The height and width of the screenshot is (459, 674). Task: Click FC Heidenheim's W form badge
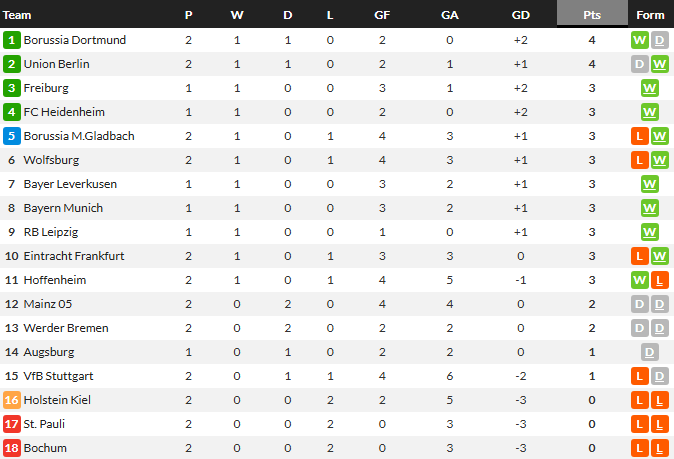pos(650,112)
